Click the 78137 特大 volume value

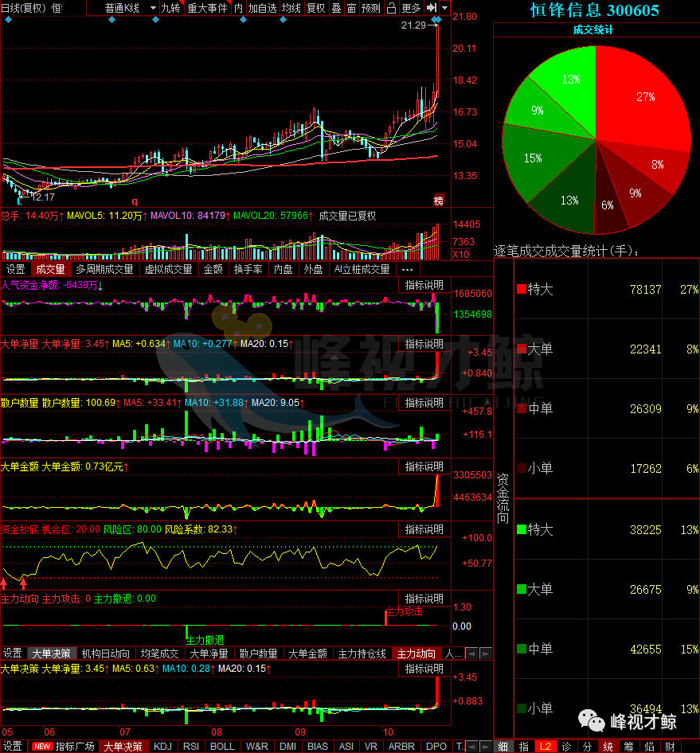point(645,290)
